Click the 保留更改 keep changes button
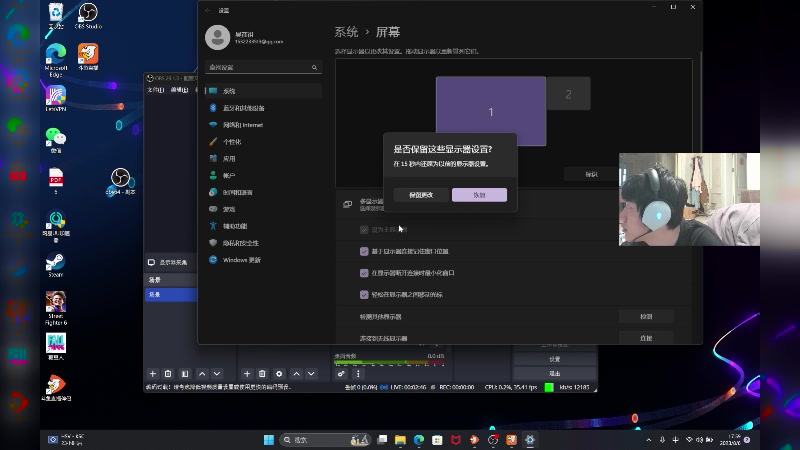Screen dimensions: 800x450 click(421, 195)
